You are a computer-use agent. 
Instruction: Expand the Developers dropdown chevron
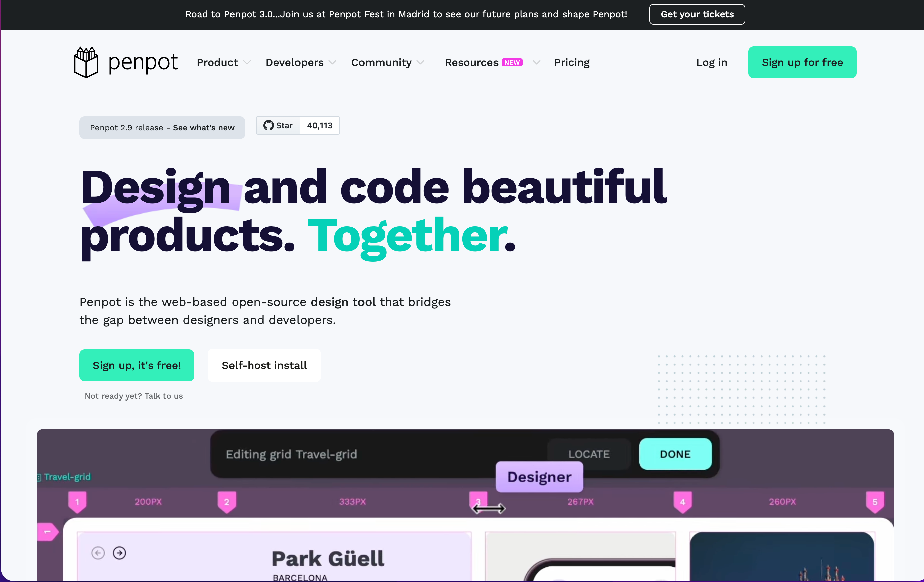tap(332, 63)
